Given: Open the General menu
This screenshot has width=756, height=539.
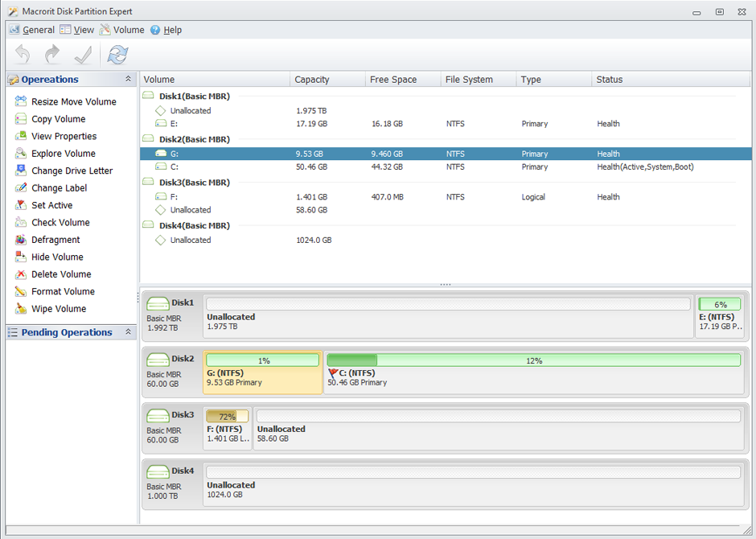Looking at the screenshot, I should [x=32, y=30].
